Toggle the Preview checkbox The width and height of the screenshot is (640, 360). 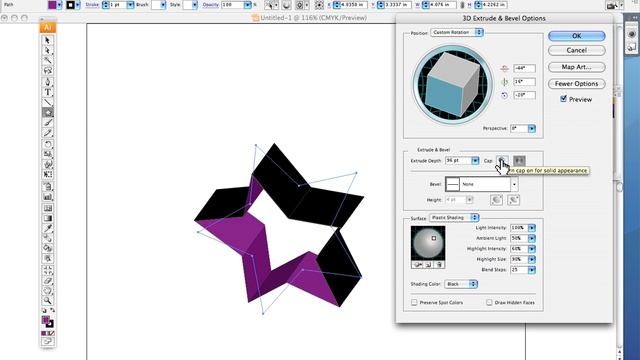(x=563, y=99)
